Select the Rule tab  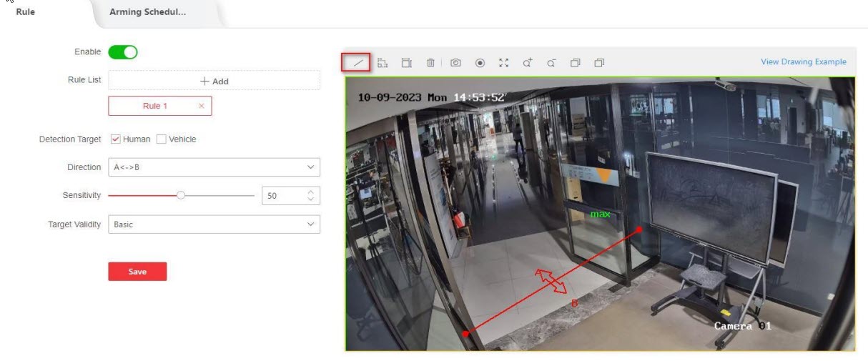(x=26, y=12)
